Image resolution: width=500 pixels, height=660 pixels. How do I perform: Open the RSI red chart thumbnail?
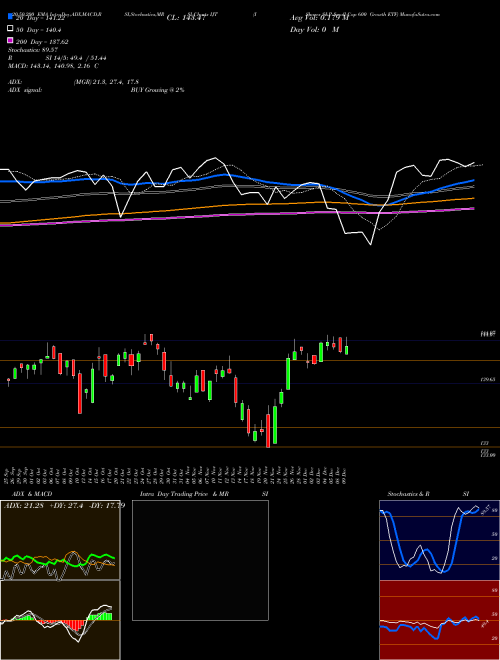tap(439, 620)
